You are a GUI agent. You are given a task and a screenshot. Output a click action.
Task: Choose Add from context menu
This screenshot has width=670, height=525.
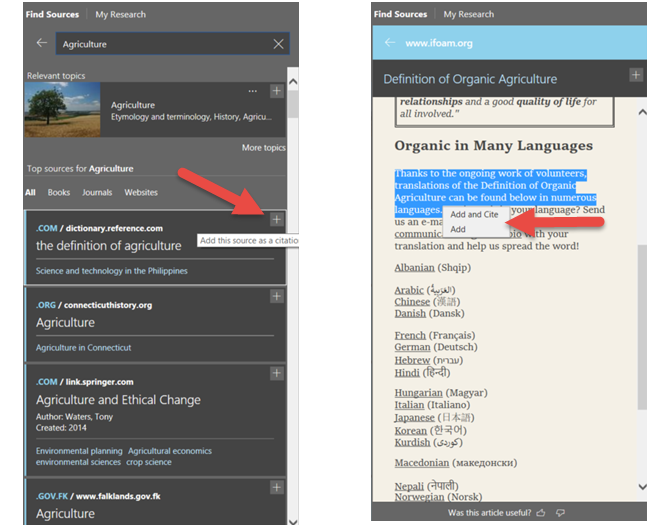click(x=458, y=229)
